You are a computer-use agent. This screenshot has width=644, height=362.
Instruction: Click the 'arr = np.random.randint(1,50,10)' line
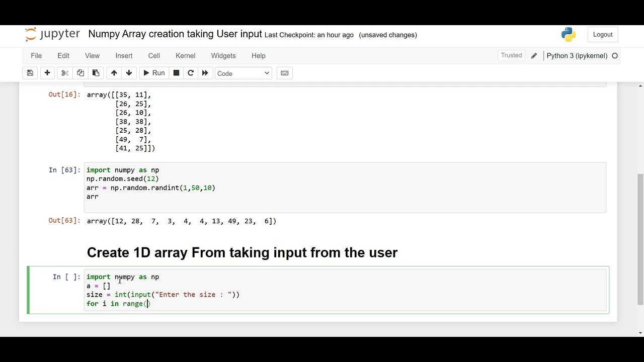tap(151, 188)
